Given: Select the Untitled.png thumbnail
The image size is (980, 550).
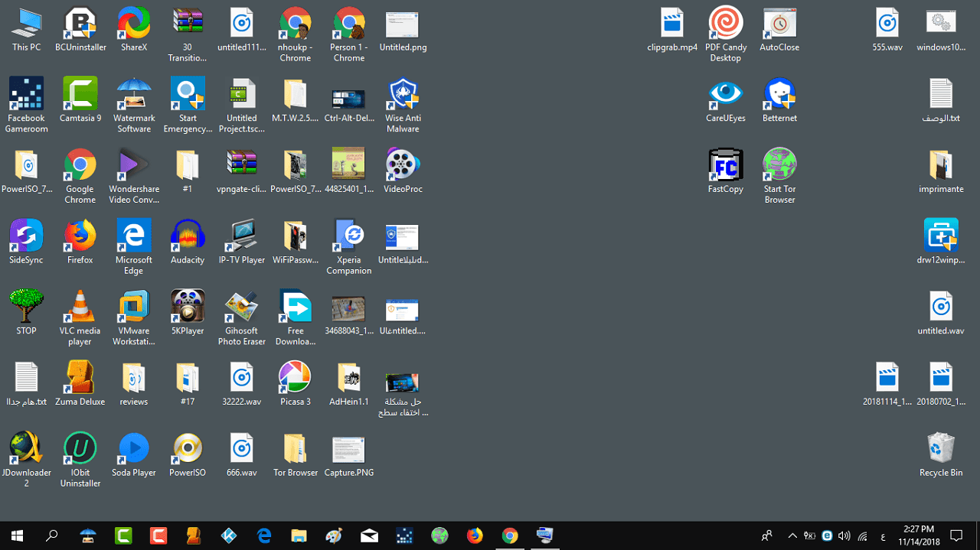Looking at the screenshot, I should click(x=403, y=30).
